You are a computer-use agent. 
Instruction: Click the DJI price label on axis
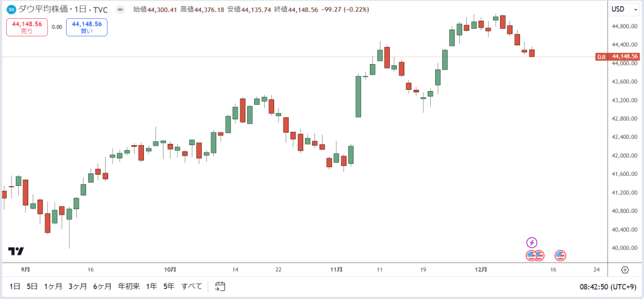(618, 57)
